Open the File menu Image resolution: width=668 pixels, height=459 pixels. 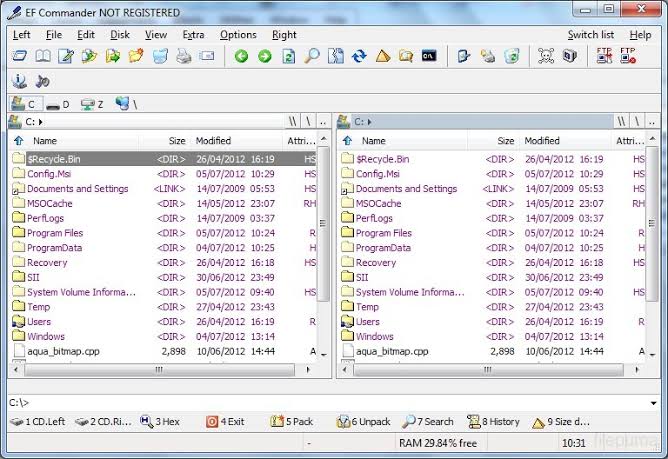[x=54, y=35]
